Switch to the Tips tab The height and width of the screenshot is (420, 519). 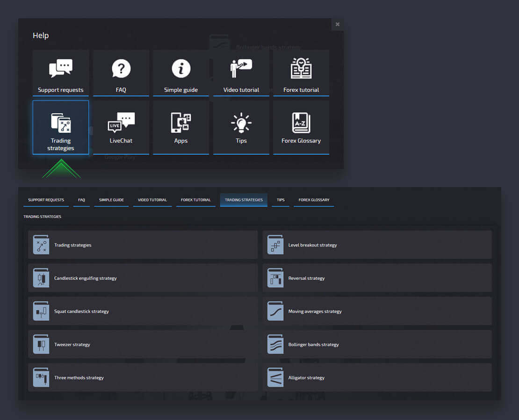pyautogui.click(x=281, y=200)
